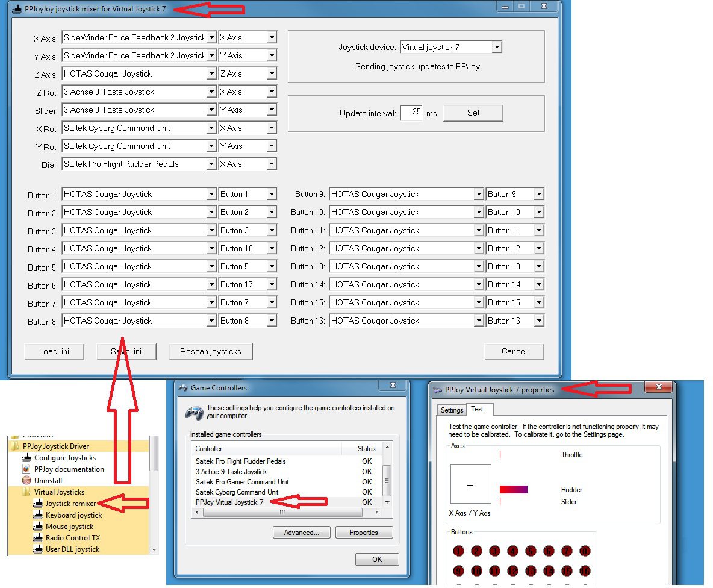
Task: Click Rescan joysticks button
Action: coord(211,351)
